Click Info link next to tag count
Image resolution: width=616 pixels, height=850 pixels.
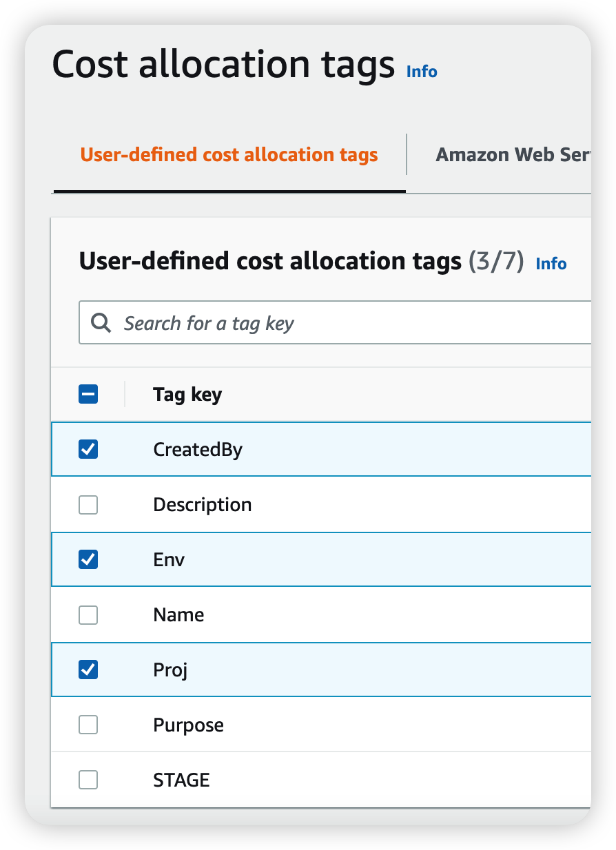[x=551, y=264]
